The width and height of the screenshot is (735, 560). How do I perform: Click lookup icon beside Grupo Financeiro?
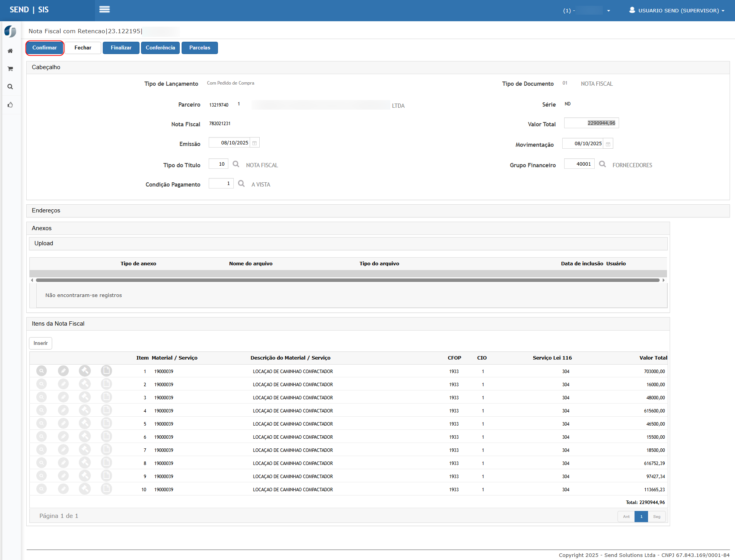coord(602,164)
